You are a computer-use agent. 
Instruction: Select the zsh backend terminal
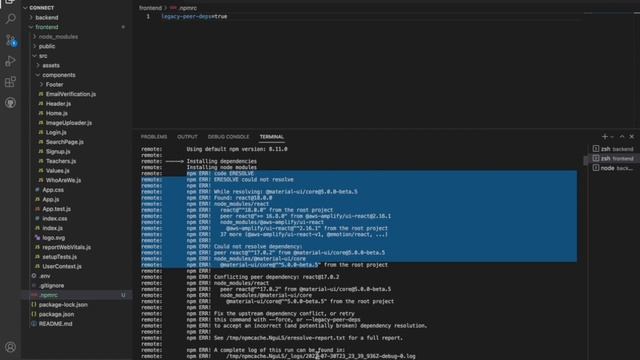(x=613, y=149)
